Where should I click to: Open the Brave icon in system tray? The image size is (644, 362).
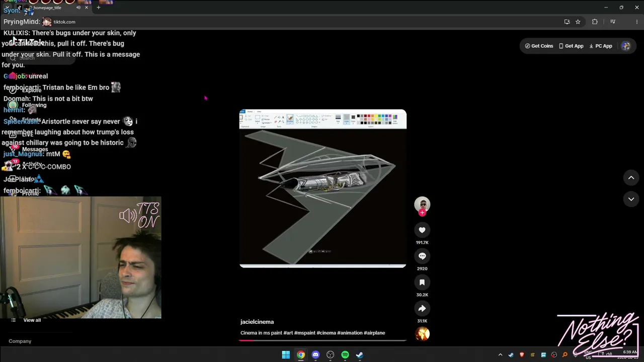tap(522, 355)
